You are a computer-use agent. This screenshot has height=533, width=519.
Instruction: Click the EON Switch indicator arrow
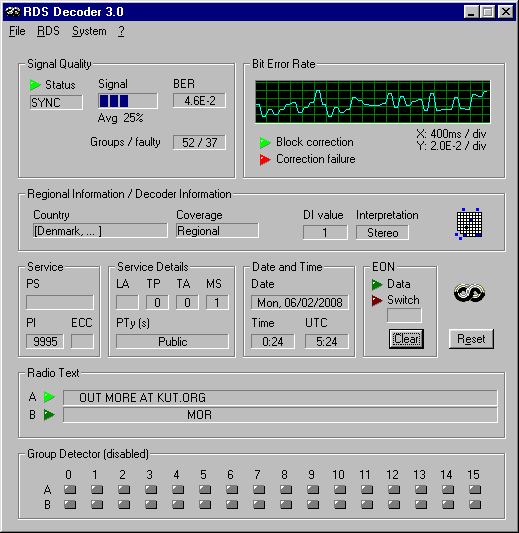click(x=377, y=300)
